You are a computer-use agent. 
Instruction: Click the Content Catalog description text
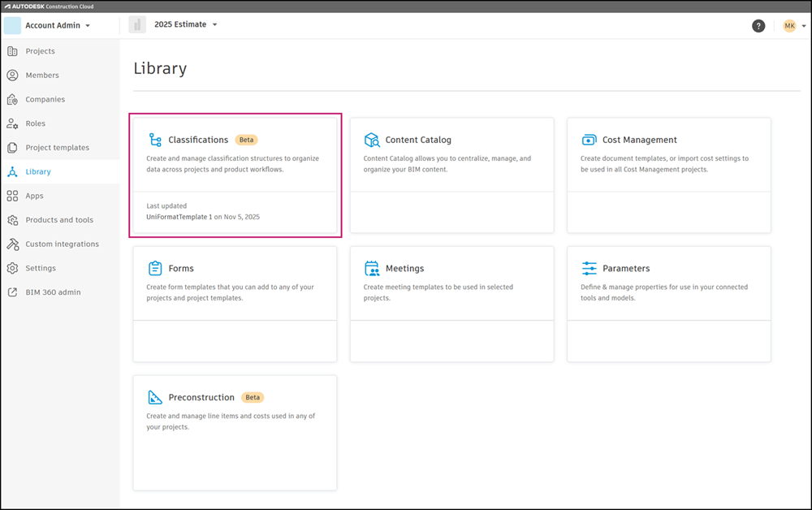pos(447,163)
